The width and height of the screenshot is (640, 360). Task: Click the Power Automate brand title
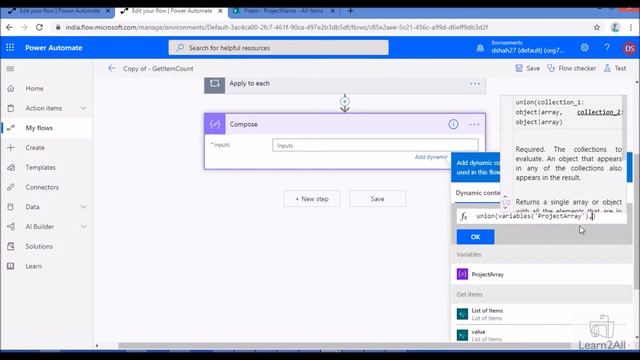[x=53, y=48]
